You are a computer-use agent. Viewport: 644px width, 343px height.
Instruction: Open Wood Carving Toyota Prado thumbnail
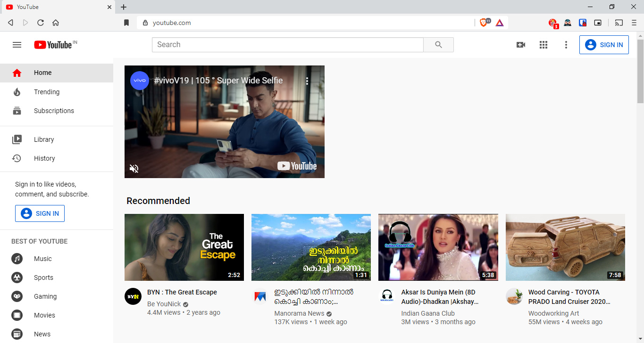click(x=565, y=247)
